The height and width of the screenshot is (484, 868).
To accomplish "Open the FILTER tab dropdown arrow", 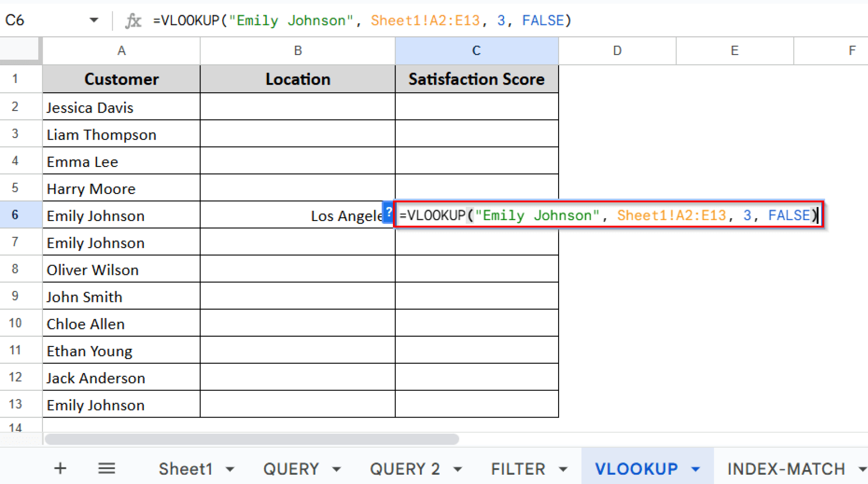I will [563, 469].
